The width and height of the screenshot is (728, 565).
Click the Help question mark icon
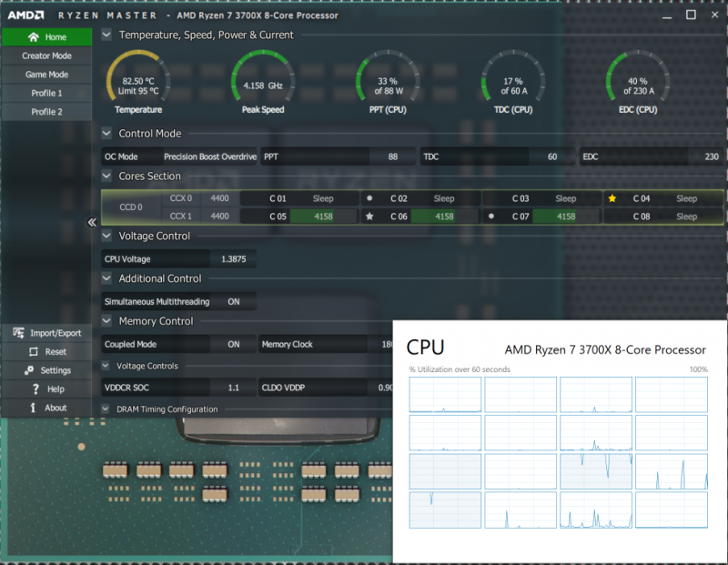click(35, 389)
